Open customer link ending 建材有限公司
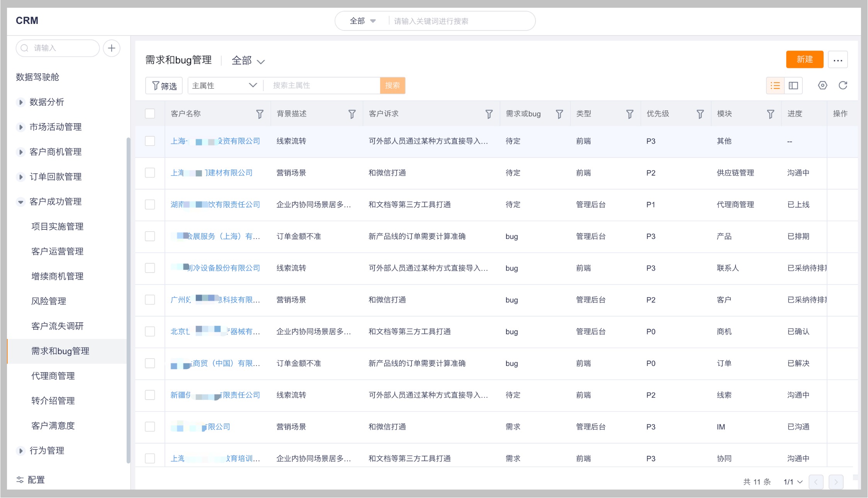Image resolution: width=868 pixels, height=498 pixels. coord(212,173)
